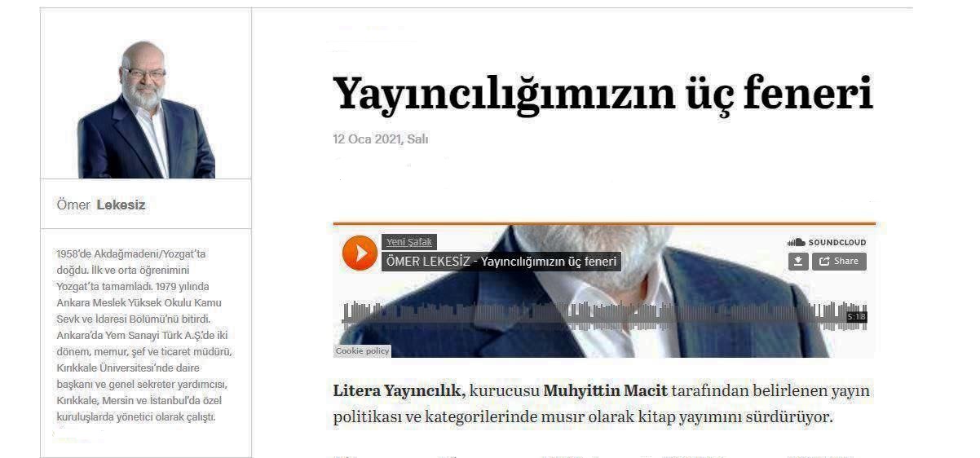Download the track using the download icon
Viewport: 980px width, 458px height.
pyautogui.click(x=798, y=261)
